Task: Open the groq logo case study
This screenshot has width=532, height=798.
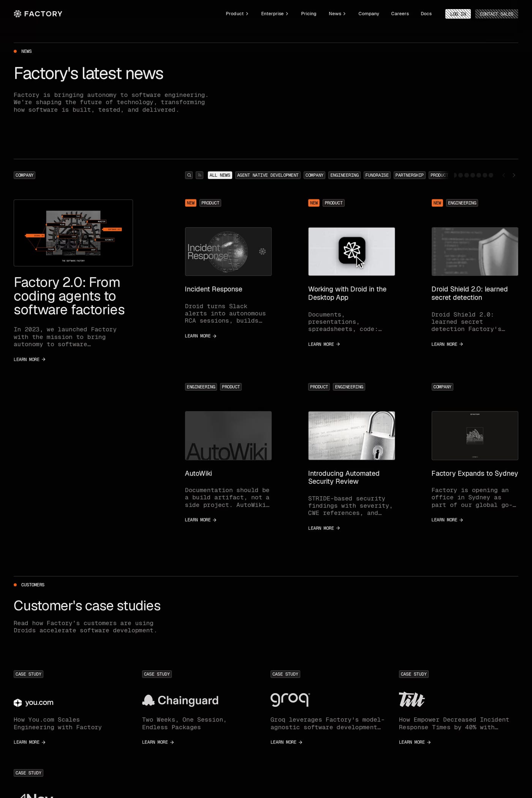Action: [x=290, y=699]
